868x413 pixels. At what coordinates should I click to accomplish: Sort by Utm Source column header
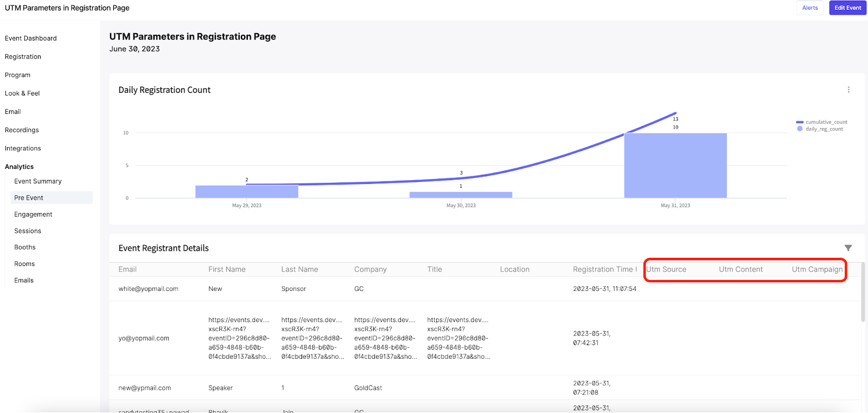[666, 269]
